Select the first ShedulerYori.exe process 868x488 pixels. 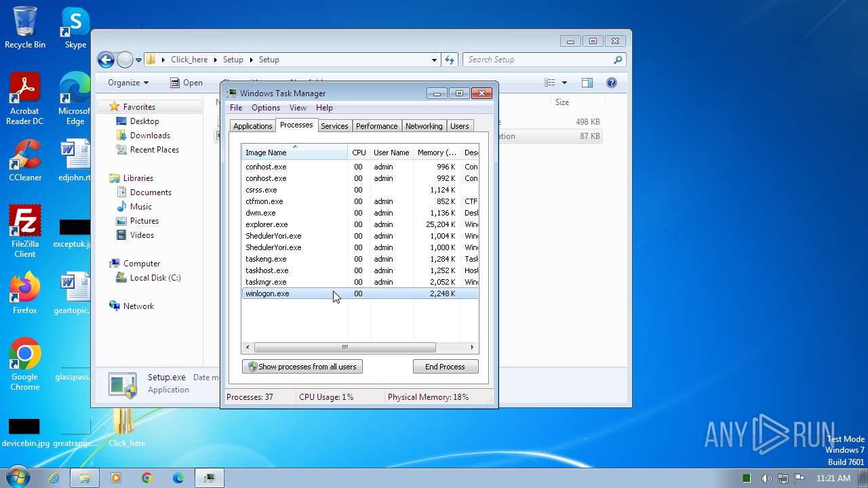point(360,236)
